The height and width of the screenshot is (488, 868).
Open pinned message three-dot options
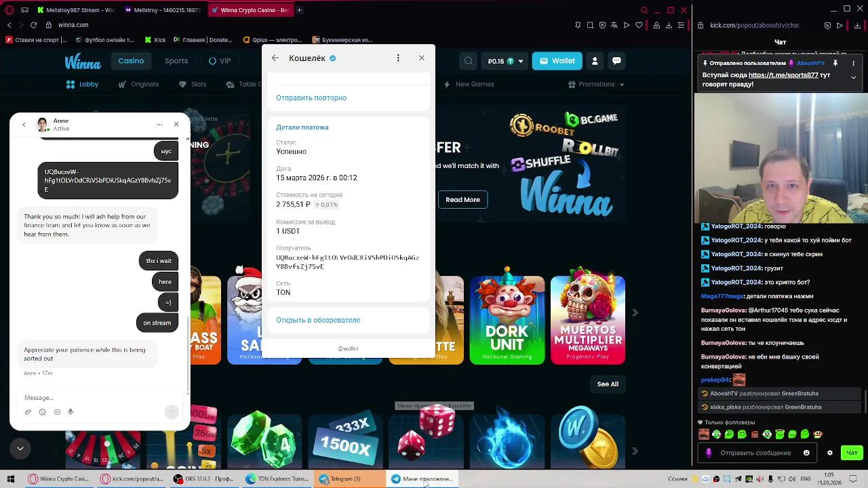click(x=853, y=63)
